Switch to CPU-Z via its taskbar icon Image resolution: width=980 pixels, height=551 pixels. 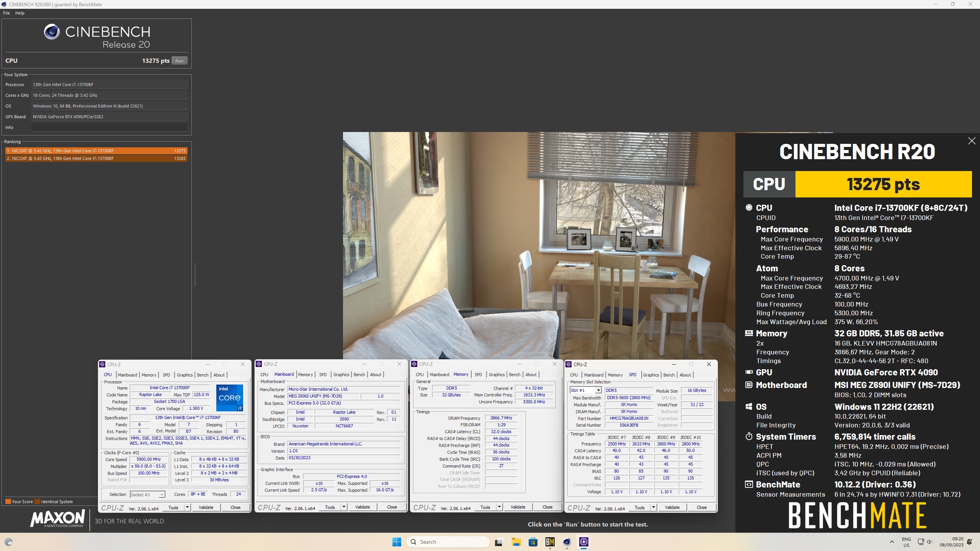pos(584,542)
